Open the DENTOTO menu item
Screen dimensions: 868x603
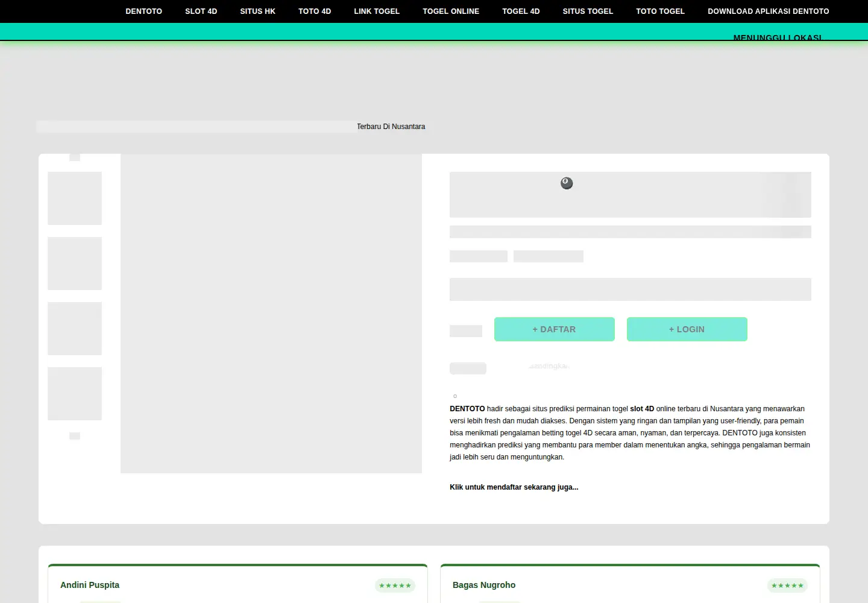[143, 11]
